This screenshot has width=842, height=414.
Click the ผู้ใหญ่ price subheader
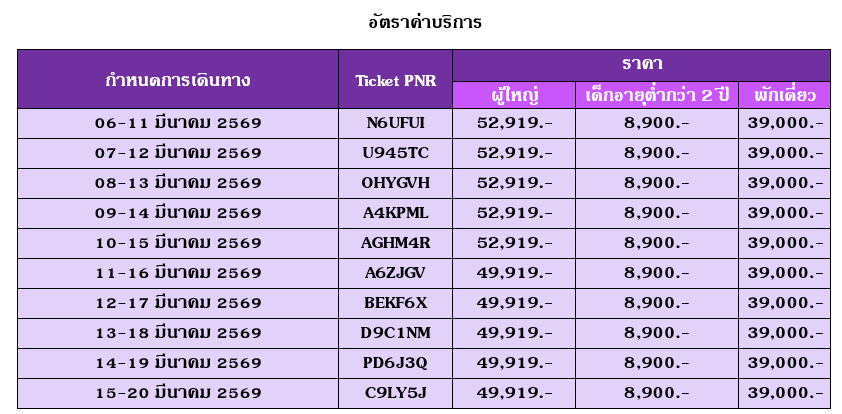coord(514,96)
